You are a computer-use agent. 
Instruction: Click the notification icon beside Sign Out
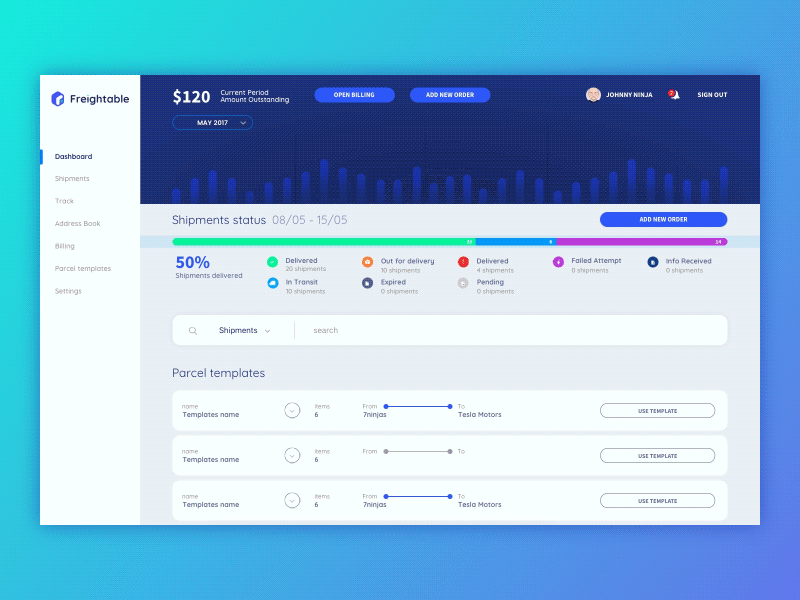[x=672, y=94]
